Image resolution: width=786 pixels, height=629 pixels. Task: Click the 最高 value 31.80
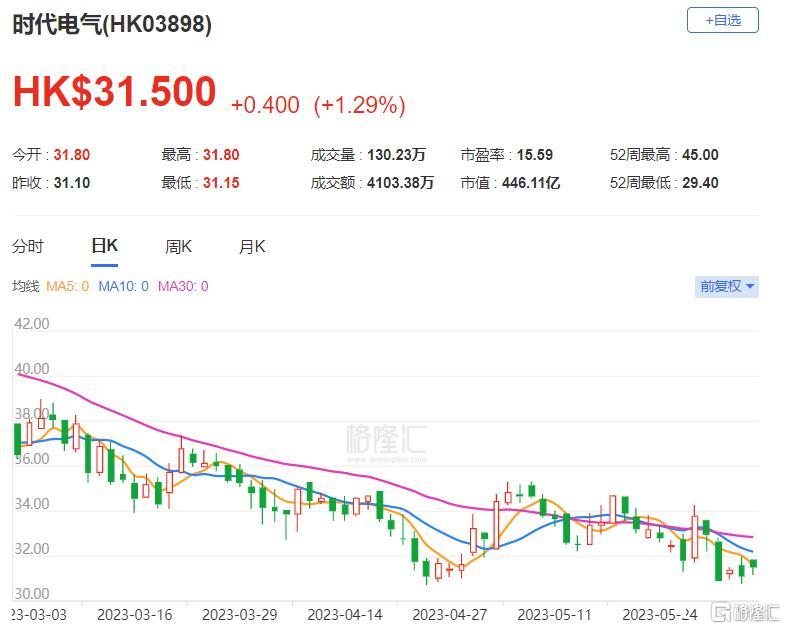pyautogui.click(x=221, y=155)
